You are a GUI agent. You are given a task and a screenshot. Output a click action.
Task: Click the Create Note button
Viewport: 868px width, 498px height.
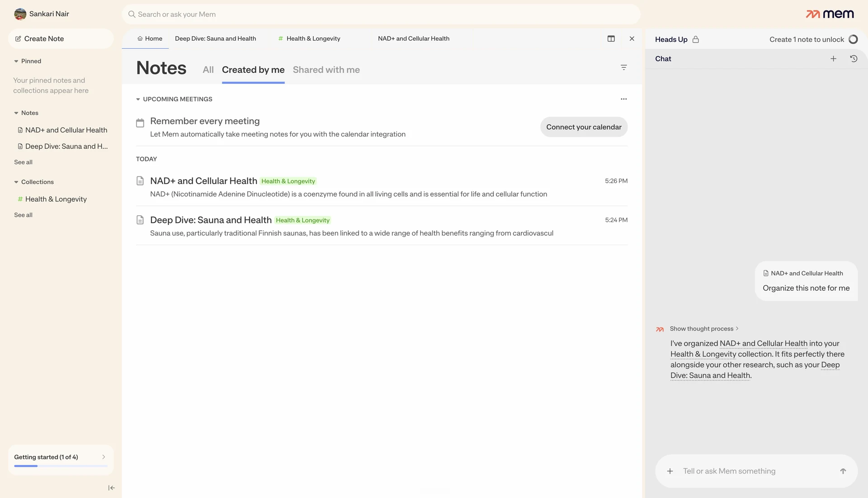click(61, 39)
